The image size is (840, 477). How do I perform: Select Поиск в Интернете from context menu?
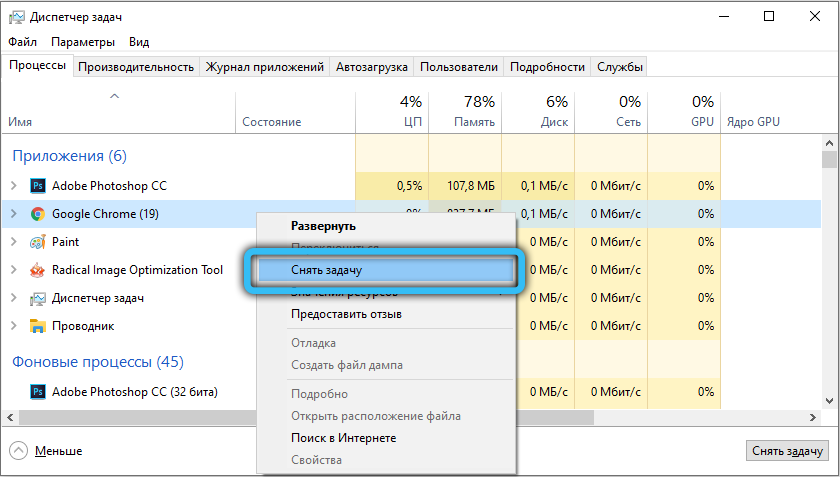[x=343, y=438]
